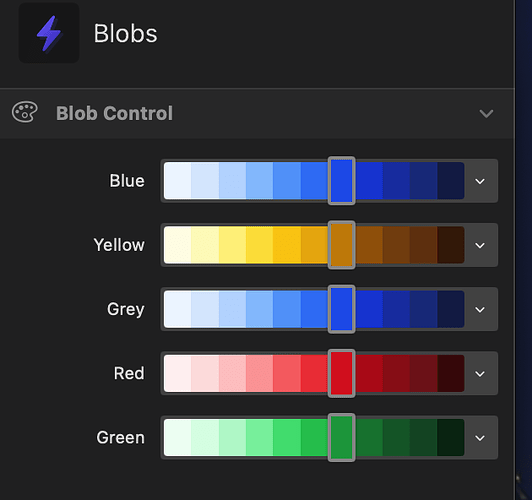The width and height of the screenshot is (532, 500).
Task: Choose the darkest maroon swatch in the Red row
Action: [x=451, y=373]
